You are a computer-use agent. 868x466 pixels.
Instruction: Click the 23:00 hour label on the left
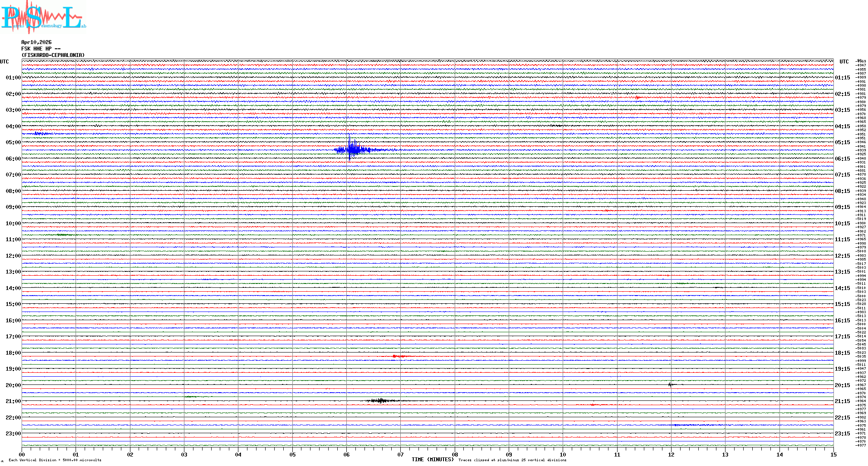(x=13, y=434)
